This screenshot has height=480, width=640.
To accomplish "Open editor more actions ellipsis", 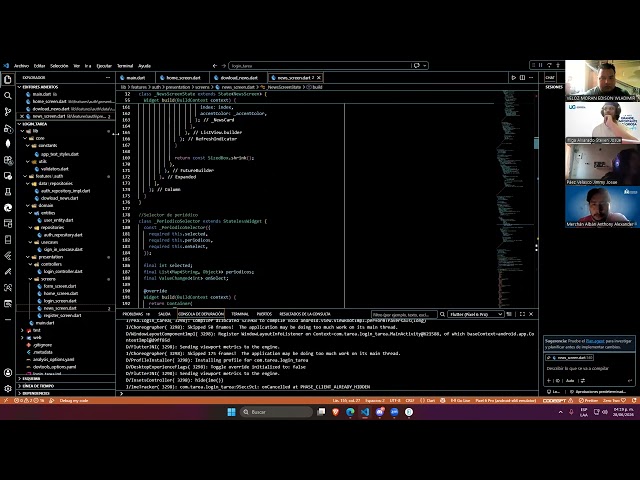I will [531, 78].
